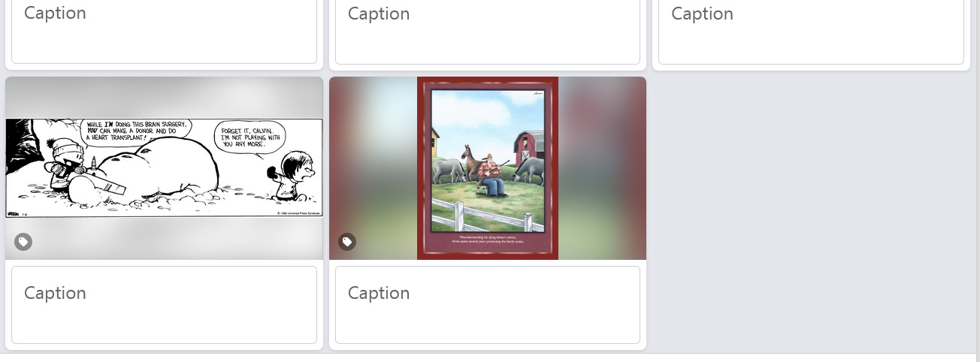This screenshot has width=980, height=362.
Task: Focus the top-middle Caption field
Action: click(x=488, y=32)
